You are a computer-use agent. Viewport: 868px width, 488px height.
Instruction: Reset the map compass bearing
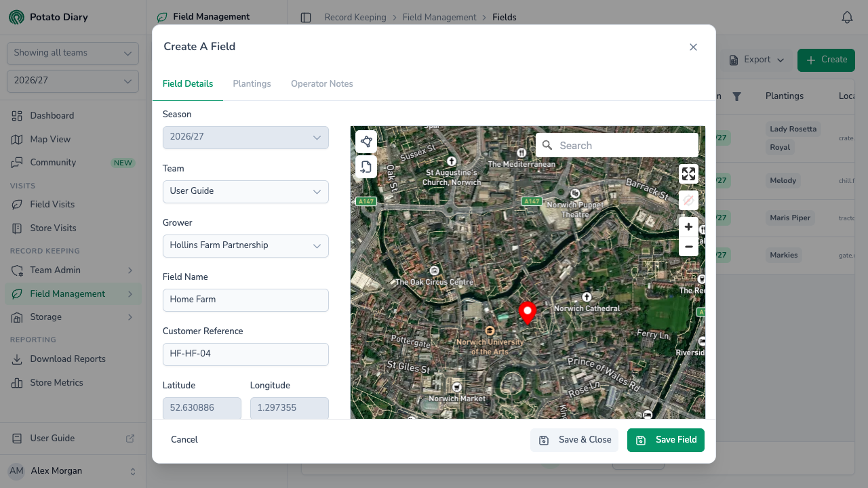[x=688, y=200]
